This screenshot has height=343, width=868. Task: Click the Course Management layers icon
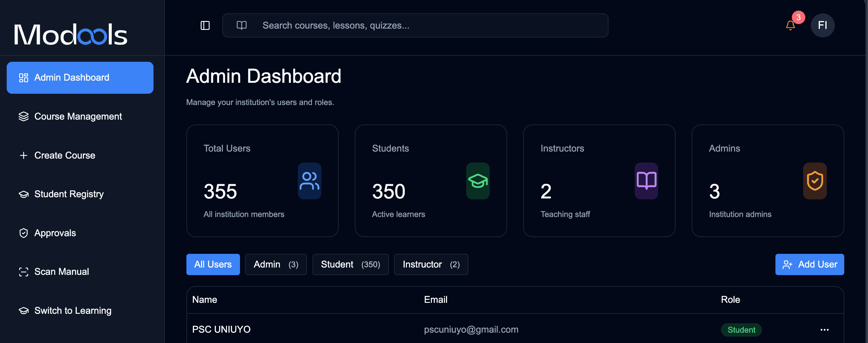[23, 117]
